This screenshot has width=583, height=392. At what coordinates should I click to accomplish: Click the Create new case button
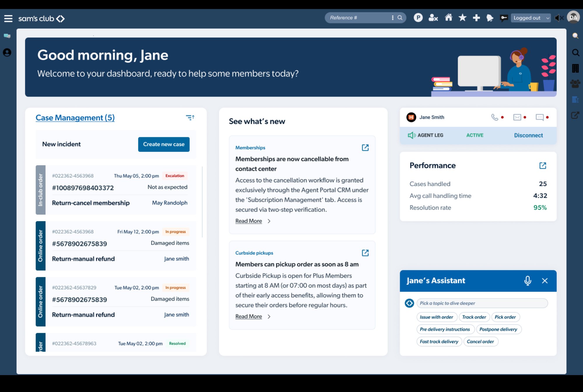164,144
